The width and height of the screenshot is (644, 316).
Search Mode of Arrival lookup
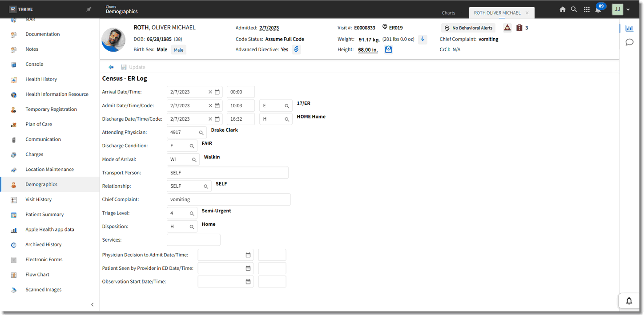coord(194,159)
